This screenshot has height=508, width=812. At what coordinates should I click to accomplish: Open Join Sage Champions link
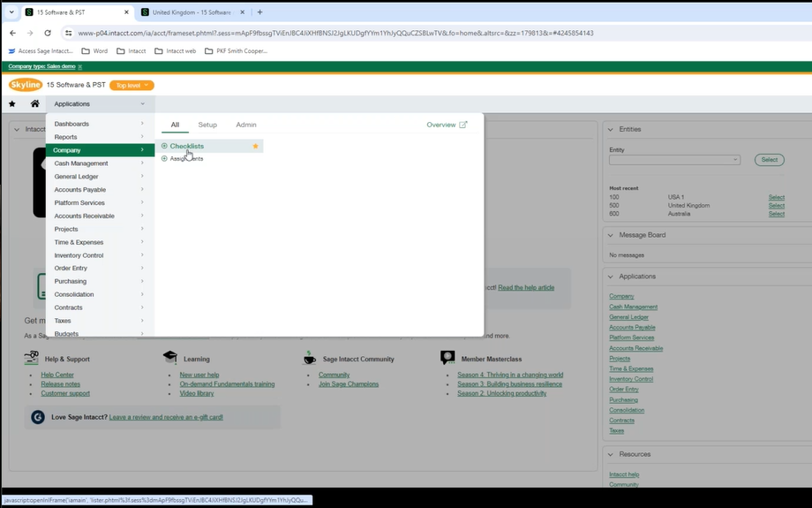349,384
